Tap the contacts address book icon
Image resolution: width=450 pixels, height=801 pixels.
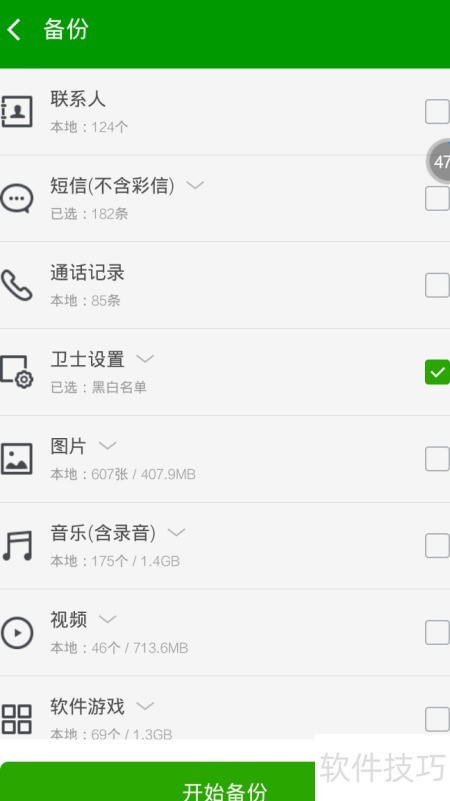click(16, 111)
